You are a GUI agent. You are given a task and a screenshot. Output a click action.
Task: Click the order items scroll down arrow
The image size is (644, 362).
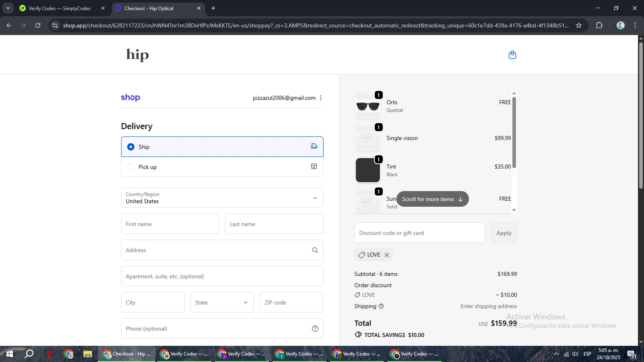click(514, 210)
